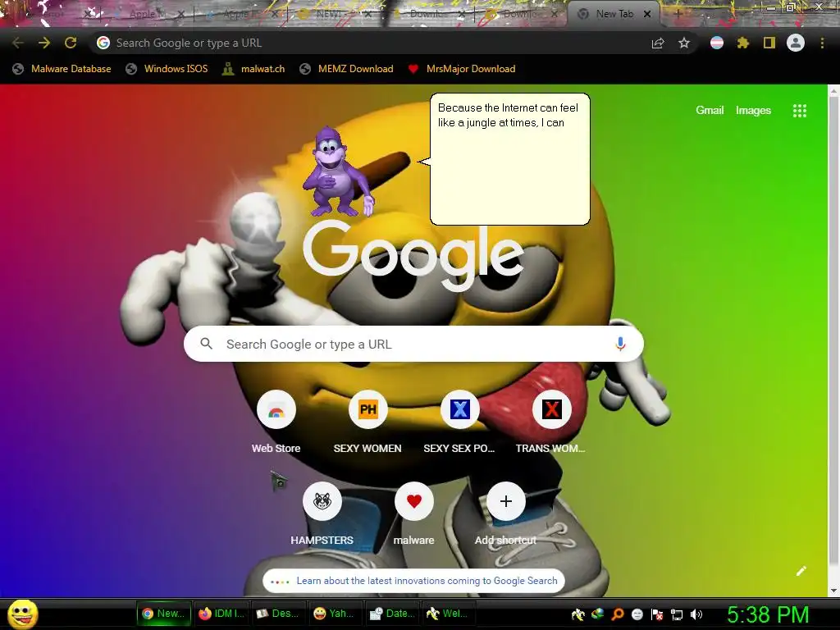Switch to Date... taskbar window

coord(392,614)
